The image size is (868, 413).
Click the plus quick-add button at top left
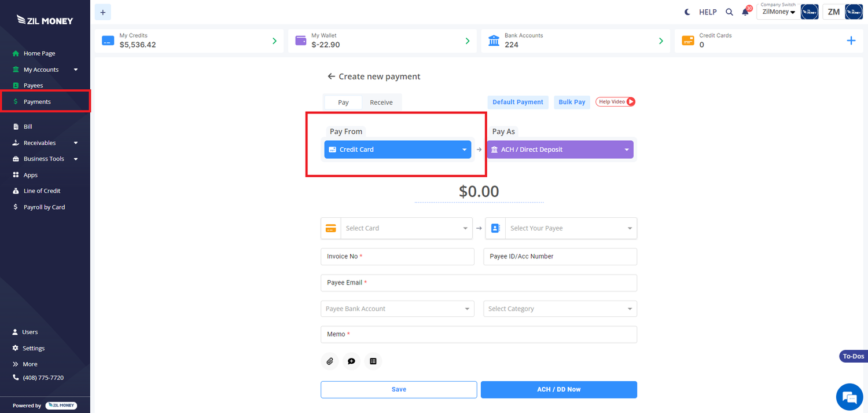[103, 12]
